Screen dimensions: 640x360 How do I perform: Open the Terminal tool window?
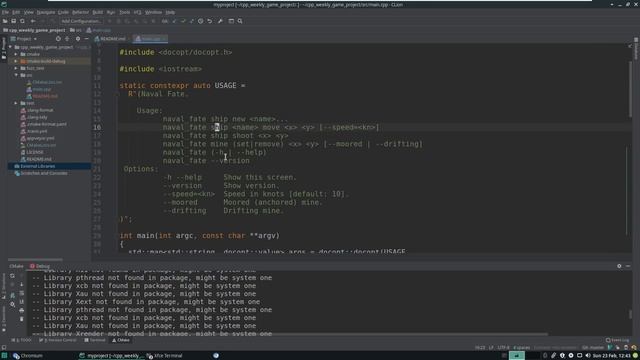[95, 340]
